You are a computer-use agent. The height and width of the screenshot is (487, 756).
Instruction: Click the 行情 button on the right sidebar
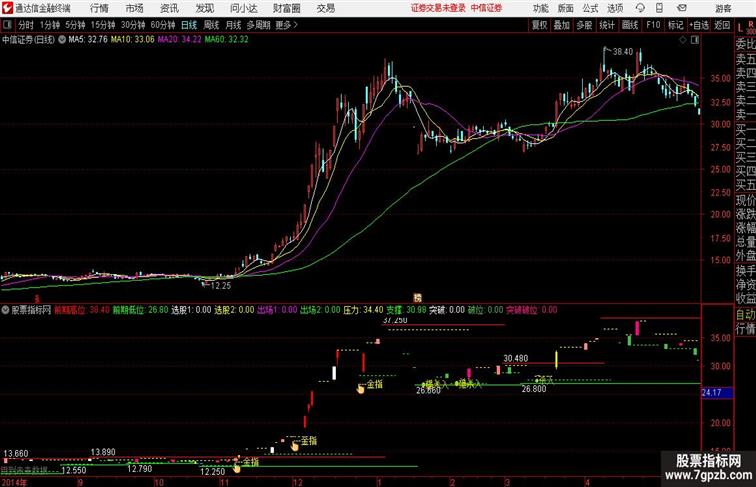pyautogui.click(x=745, y=329)
